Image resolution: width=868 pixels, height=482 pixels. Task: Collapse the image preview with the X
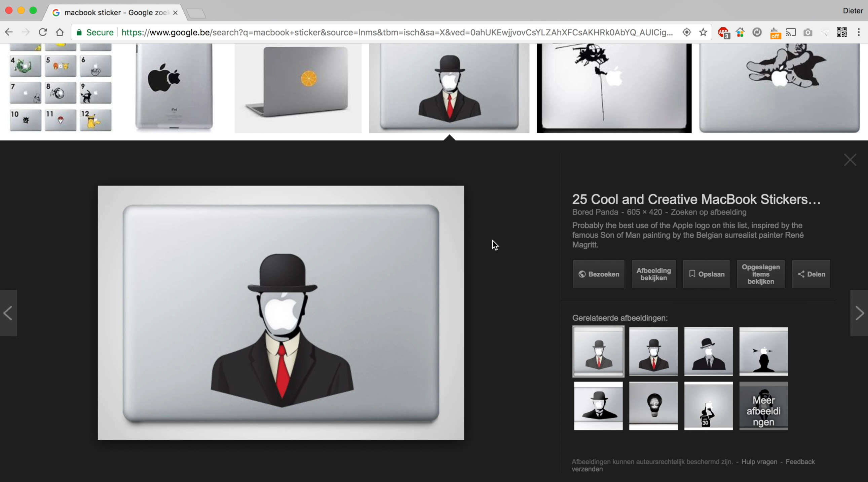(850, 160)
